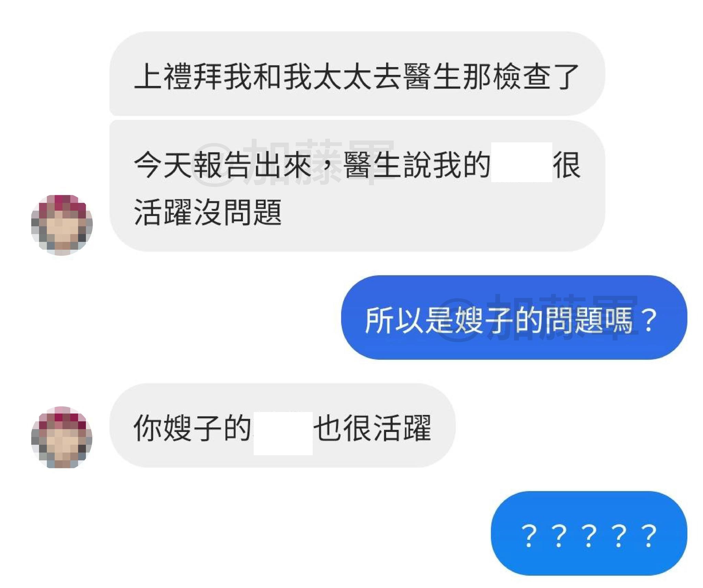Tap the blue bubble 所以是嫂子的問題嗎？
This screenshot has height=588, width=703.
514,317
